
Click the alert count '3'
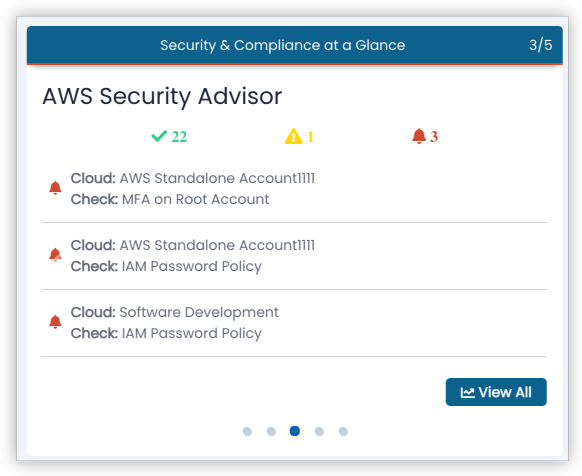click(434, 137)
